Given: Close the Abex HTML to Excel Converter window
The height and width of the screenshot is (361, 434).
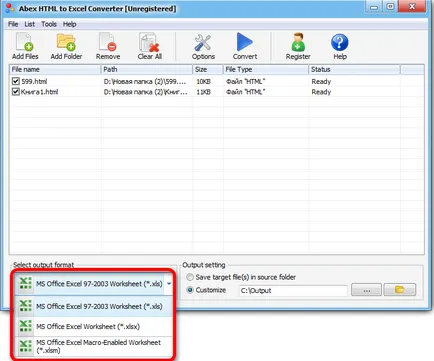Looking at the screenshot, I should coord(412,7).
